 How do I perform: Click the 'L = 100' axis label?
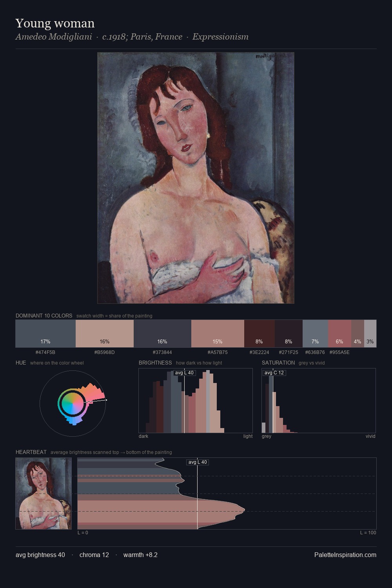pyautogui.click(x=368, y=533)
